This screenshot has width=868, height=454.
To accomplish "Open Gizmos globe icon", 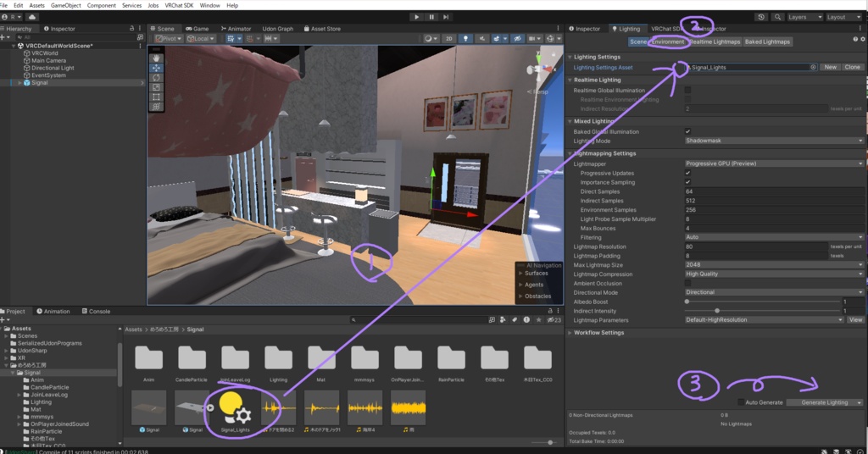I will (549, 39).
